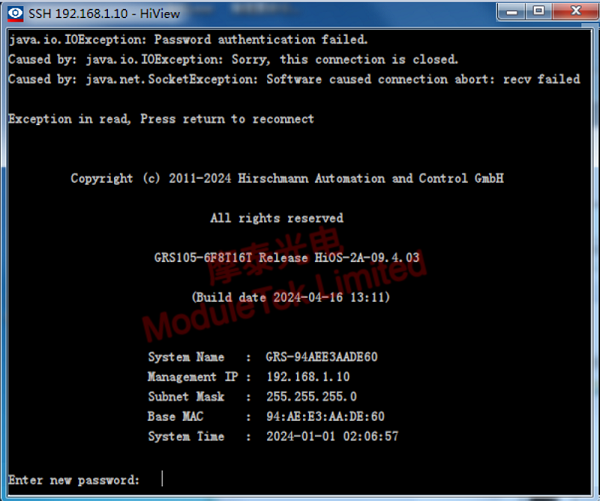Click the HiView eye icon in title bar
This screenshot has height=501, width=600.
15,14
